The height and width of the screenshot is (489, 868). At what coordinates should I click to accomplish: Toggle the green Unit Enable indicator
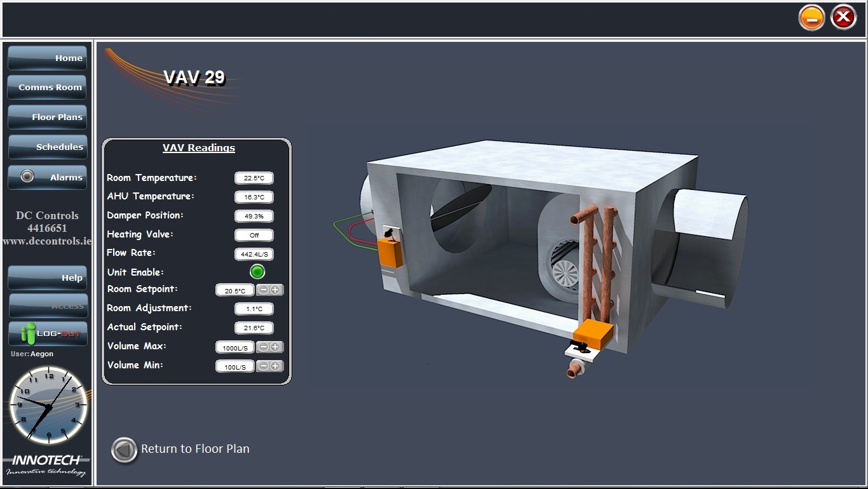tap(257, 272)
